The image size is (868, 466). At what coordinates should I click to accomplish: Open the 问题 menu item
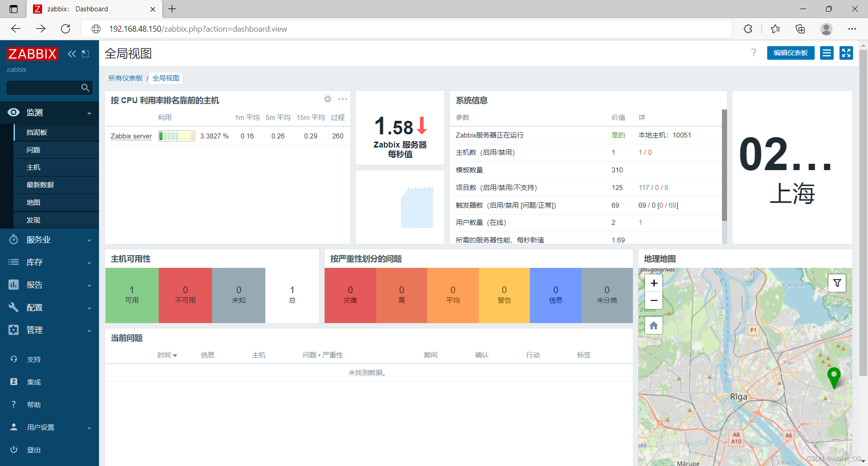pyautogui.click(x=56, y=150)
